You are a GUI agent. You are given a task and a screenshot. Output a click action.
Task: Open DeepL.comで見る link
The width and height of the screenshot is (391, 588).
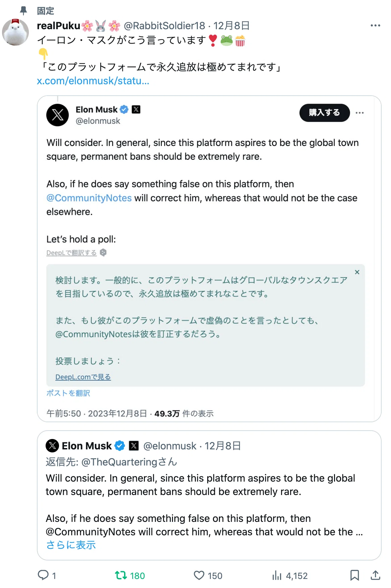click(83, 377)
